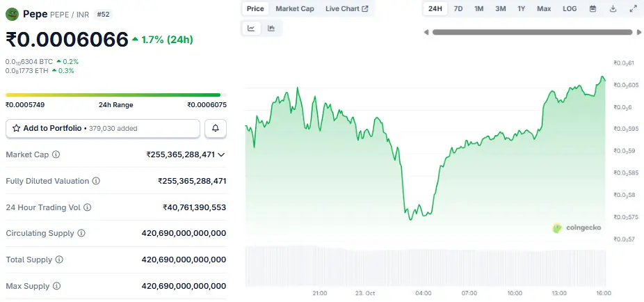Expand the Market Cap value chevron
644x302 pixels.
tap(221, 154)
